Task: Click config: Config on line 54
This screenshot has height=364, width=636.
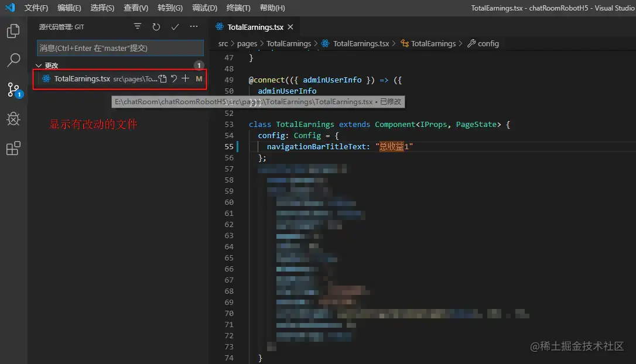Action: 289,135
